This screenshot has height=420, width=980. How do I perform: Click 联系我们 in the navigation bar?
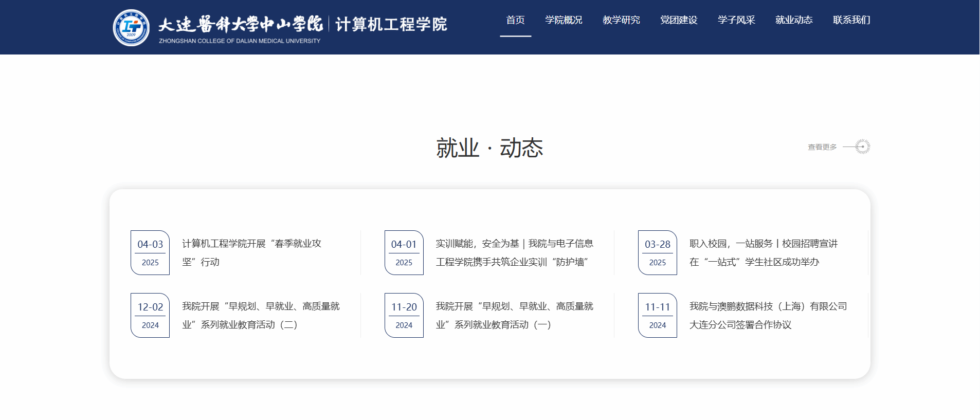click(x=851, y=20)
